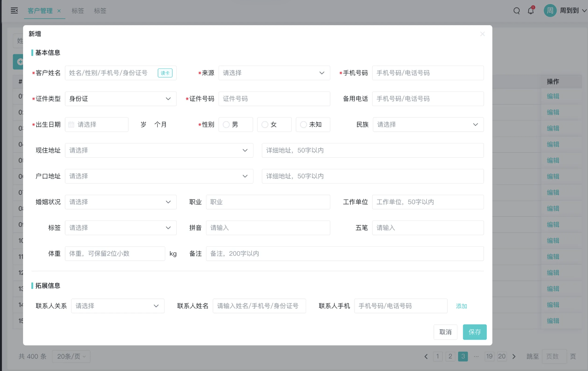This screenshot has width=588, height=371.
Task: Open the 证件类型 dropdown showing 身份证
Action: tap(121, 99)
